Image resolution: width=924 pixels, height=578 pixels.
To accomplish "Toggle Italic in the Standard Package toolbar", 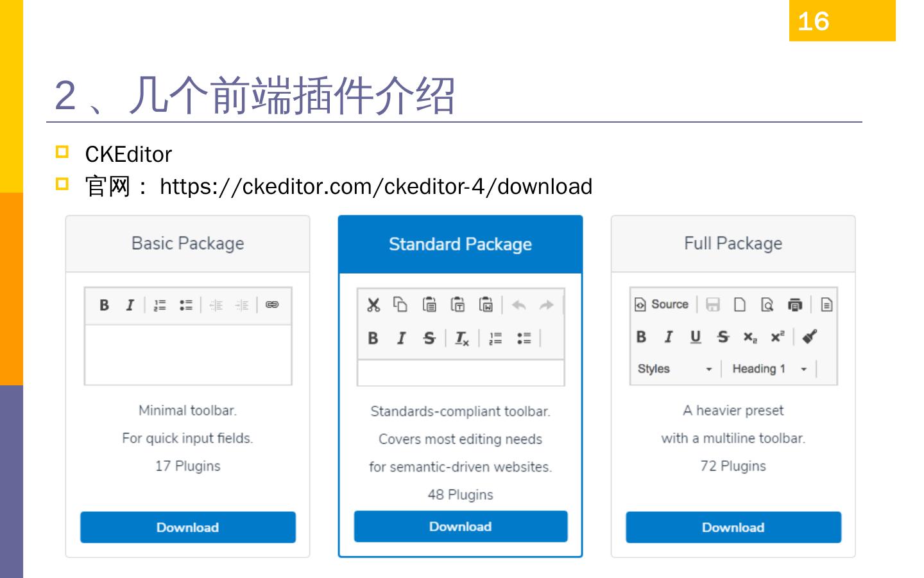I will click(402, 338).
